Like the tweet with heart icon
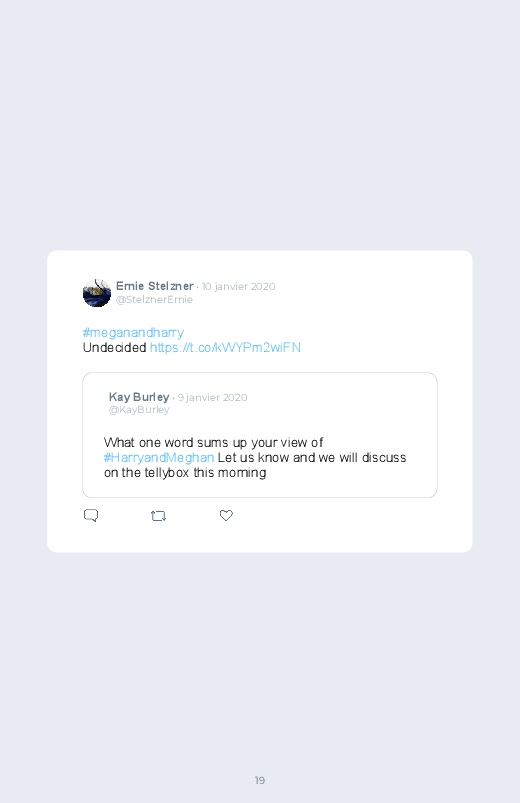This screenshot has width=520, height=803. (x=226, y=515)
